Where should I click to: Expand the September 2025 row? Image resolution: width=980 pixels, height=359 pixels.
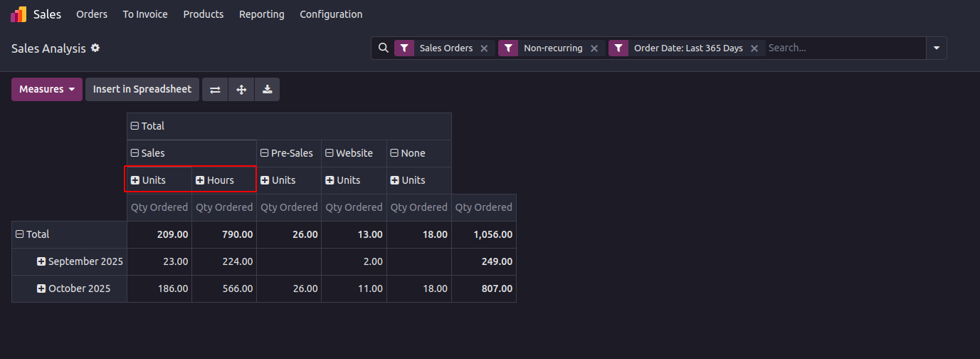(x=41, y=261)
